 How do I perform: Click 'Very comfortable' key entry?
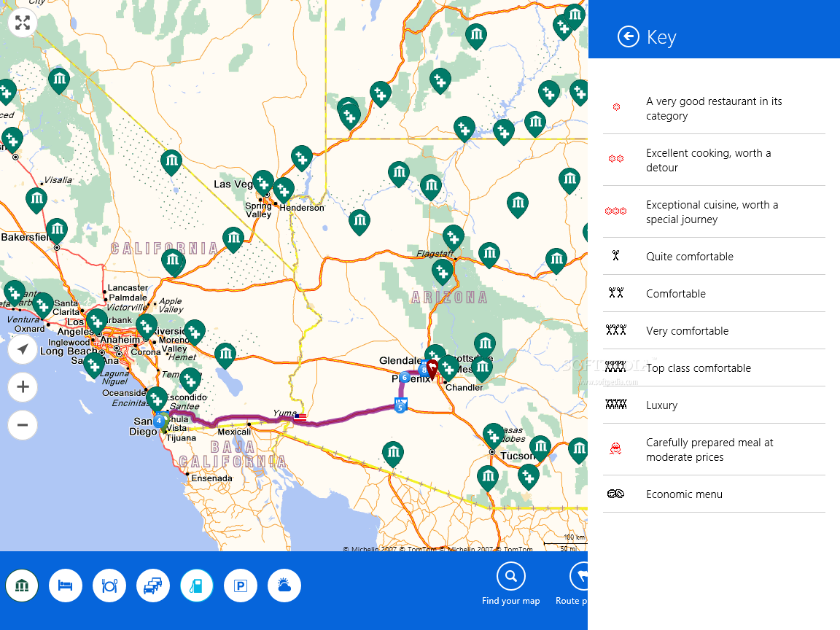pos(714,331)
